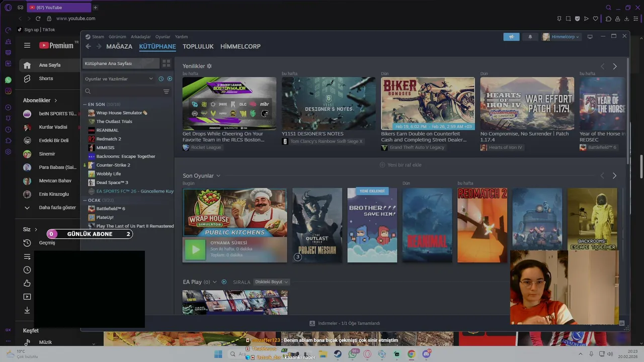Viewport: 644px width, 362px height.
Task: Open new browser tab plus button
Action: (x=95, y=8)
